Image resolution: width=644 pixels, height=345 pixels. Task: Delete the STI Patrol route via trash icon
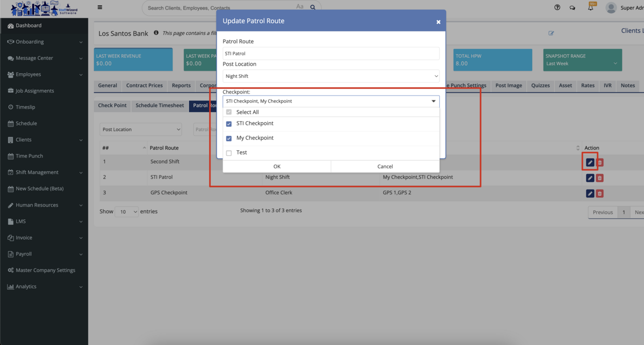tap(600, 178)
